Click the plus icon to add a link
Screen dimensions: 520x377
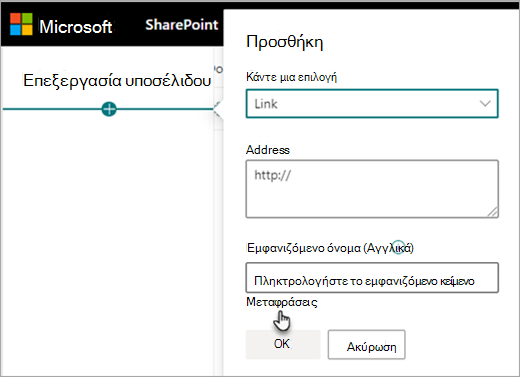[109, 109]
